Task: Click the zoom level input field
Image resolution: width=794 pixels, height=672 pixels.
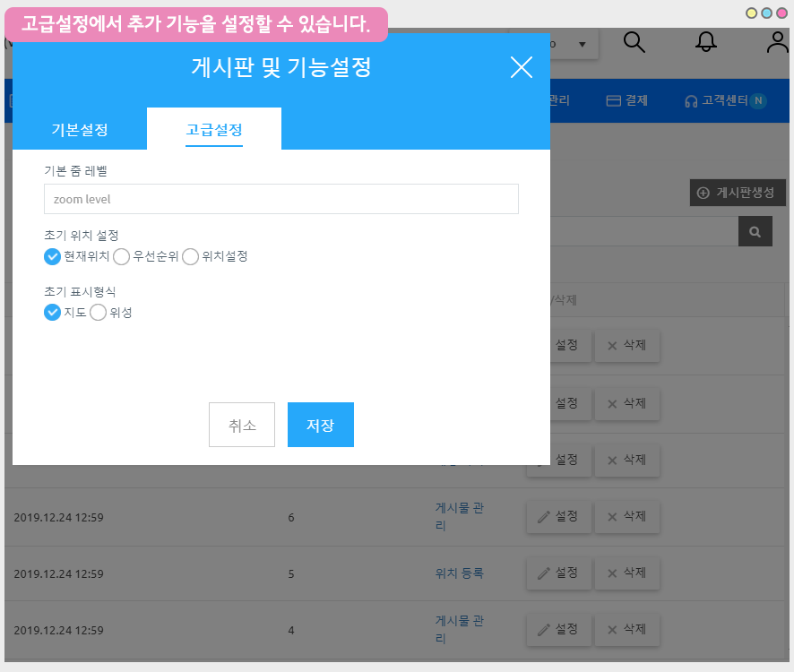Action: 280,199
